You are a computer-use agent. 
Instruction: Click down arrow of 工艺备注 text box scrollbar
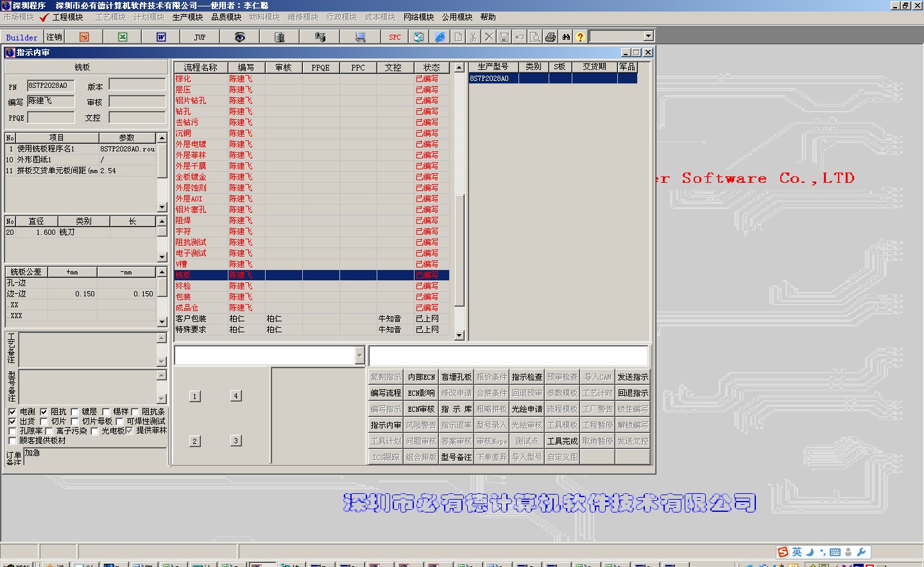point(162,362)
